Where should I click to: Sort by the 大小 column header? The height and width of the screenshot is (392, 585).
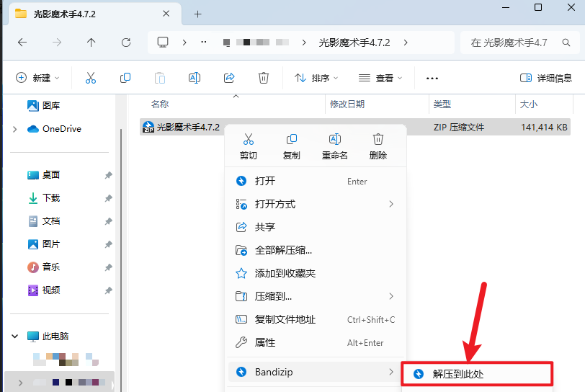[x=529, y=104]
